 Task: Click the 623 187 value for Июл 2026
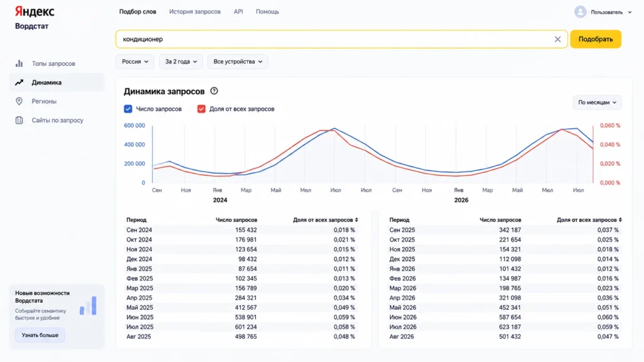pos(509,327)
